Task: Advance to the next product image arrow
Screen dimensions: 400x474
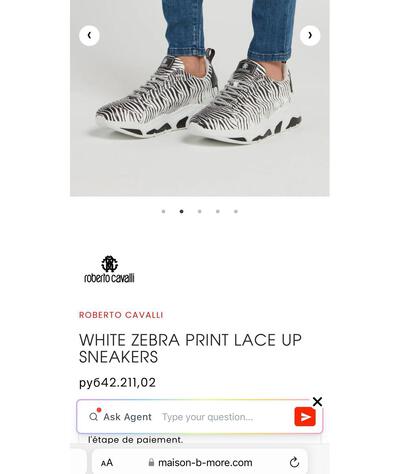Action: (310, 35)
